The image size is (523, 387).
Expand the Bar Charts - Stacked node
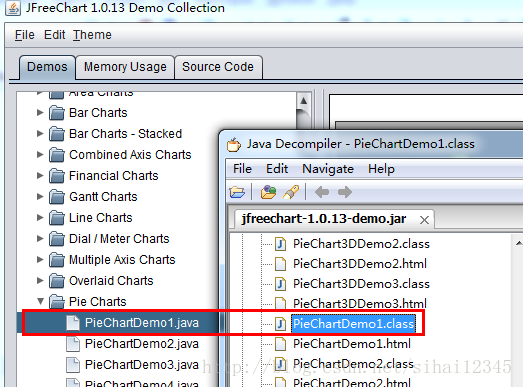[40, 134]
